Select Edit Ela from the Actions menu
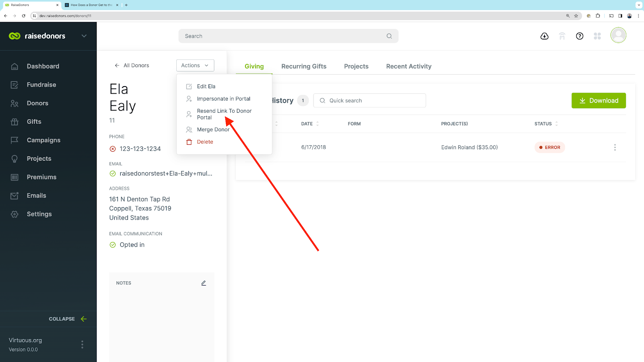Screen dimensions: 644x362 (206, 86)
